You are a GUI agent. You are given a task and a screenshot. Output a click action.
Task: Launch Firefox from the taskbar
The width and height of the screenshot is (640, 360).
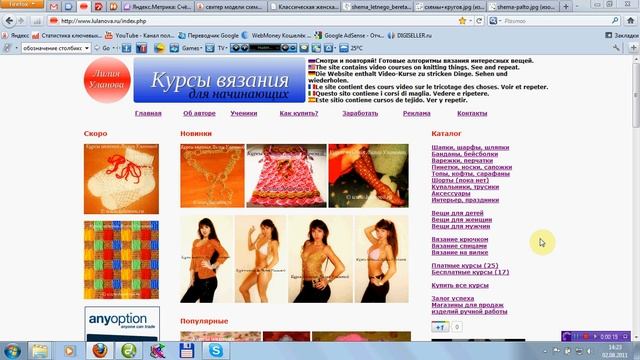tap(100, 351)
